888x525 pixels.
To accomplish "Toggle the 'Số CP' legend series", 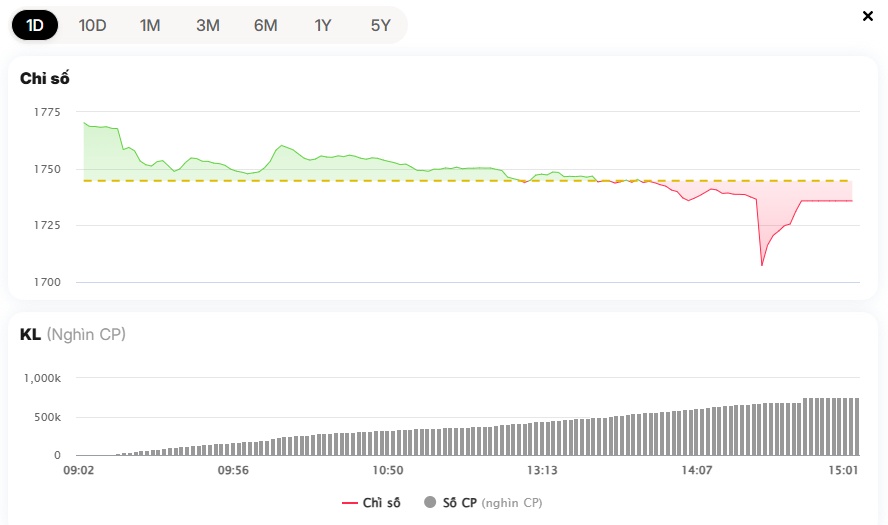I will point(483,502).
